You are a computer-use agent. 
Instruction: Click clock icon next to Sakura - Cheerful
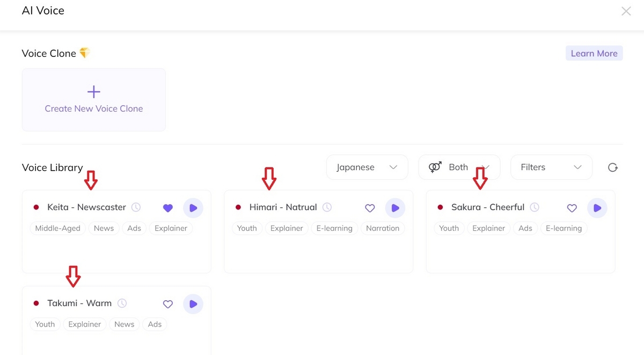tap(535, 207)
